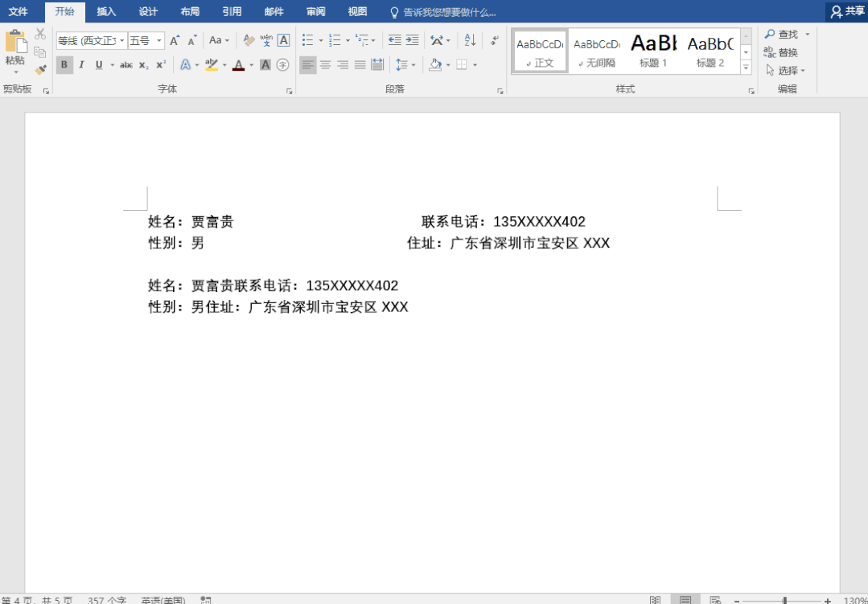Click the Cut scissors icon
This screenshot has height=604, width=868.
click(40, 34)
